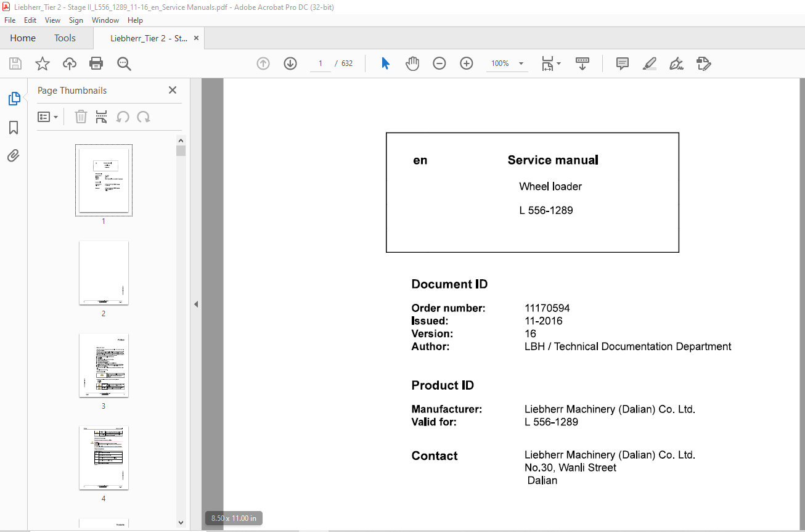Select the page 2 thumbnail
Viewport: 805px width, 532px height.
click(104, 272)
